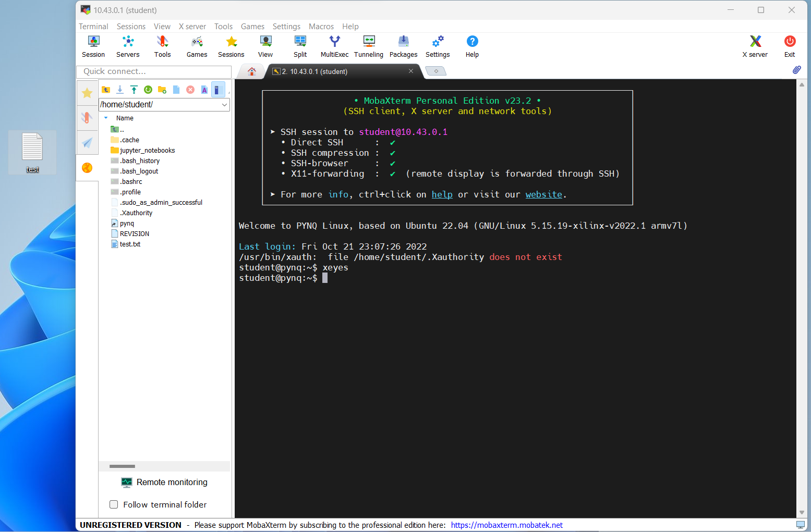Open the View toolbar icon
The image size is (811, 532).
click(265, 46)
